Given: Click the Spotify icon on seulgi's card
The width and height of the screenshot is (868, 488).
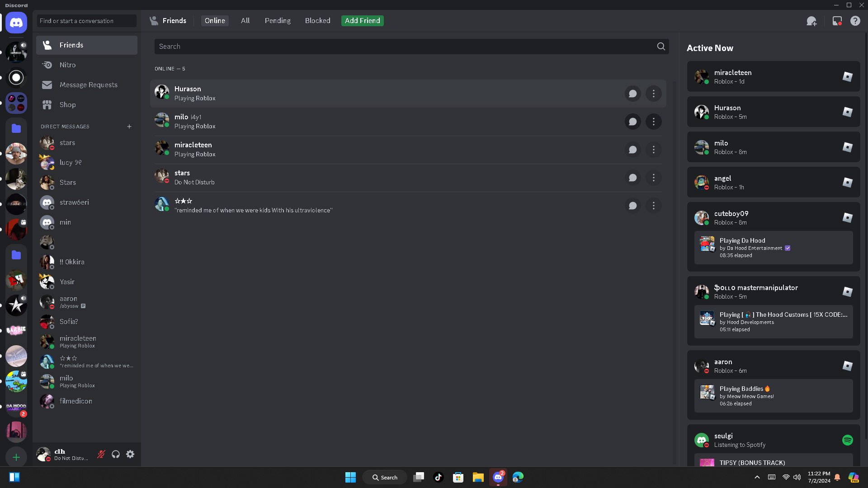Looking at the screenshot, I should [x=847, y=440].
